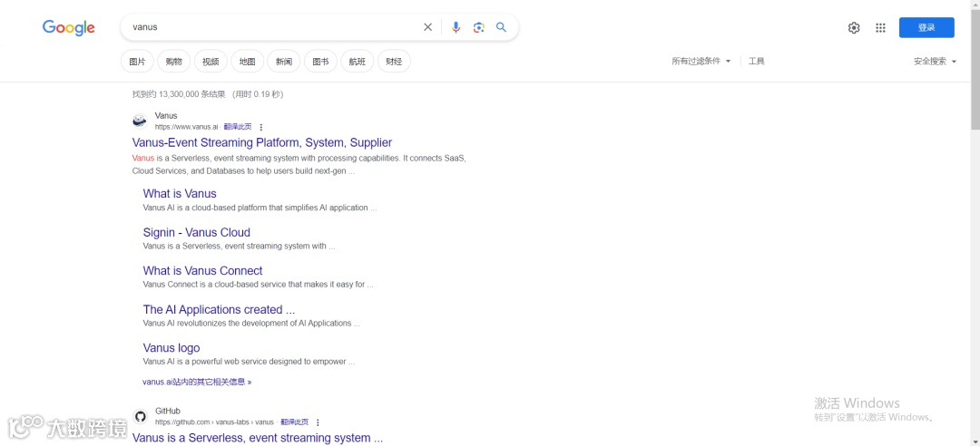The height and width of the screenshot is (446, 980).
Task: Select the 财经 filter tab
Action: (x=394, y=62)
